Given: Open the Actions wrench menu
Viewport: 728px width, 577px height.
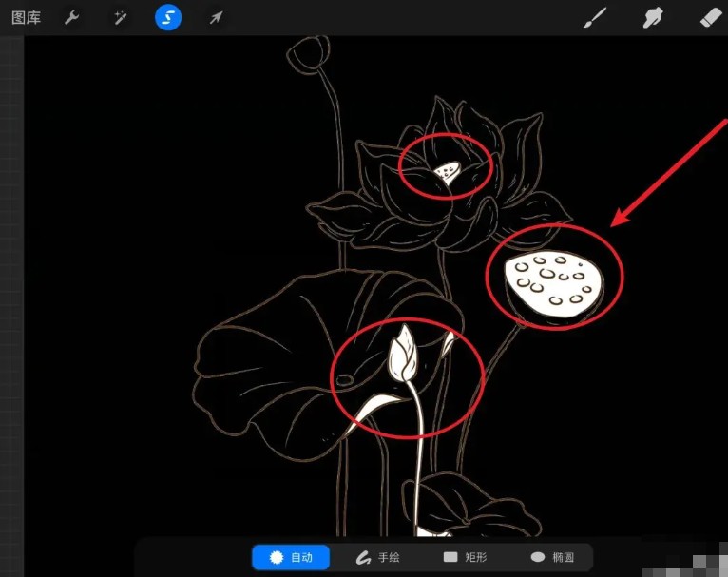Looking at the screenshot, I should [x=71, y=17].
